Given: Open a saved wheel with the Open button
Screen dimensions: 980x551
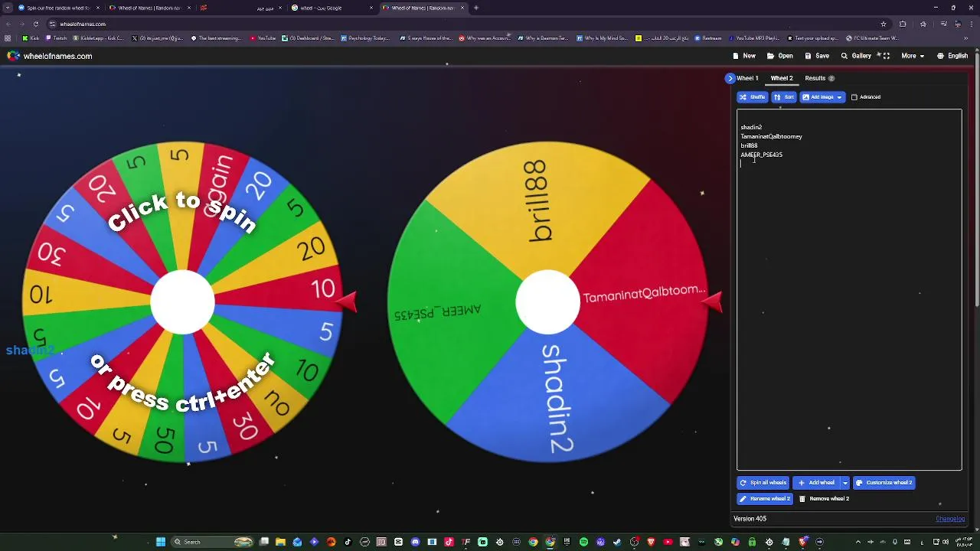Looking at the screenshot, I should (780, 56).
